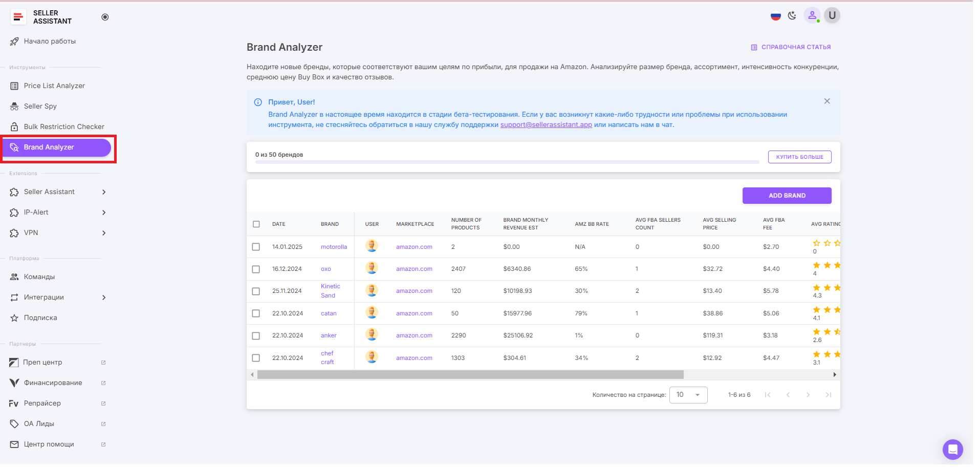Open the language selector with the Russian flag

pyautogui.click(x=775, y=16)
